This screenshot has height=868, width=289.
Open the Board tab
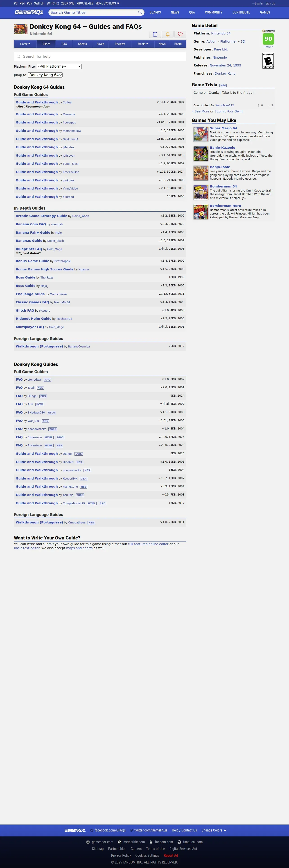point(178,44)
